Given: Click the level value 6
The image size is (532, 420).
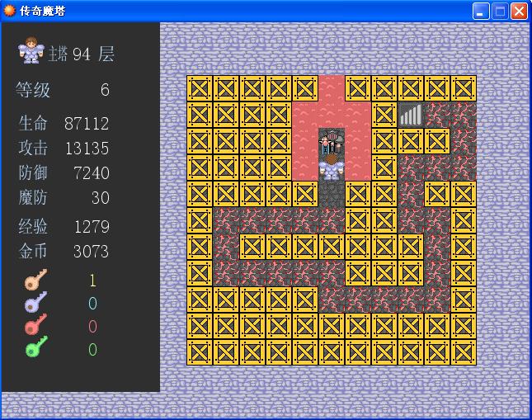Looking at the screenshot, I should (x=105, y=90).
